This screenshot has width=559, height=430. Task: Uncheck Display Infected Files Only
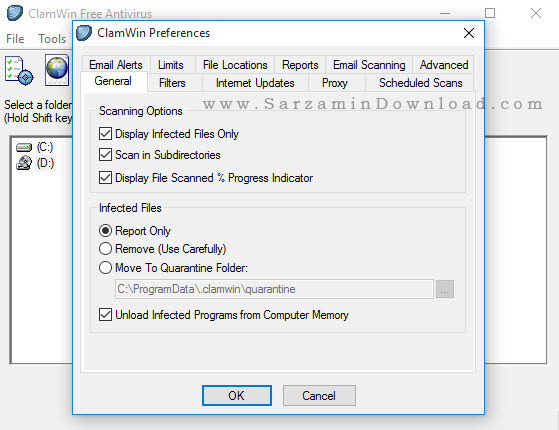pos(105,134)
